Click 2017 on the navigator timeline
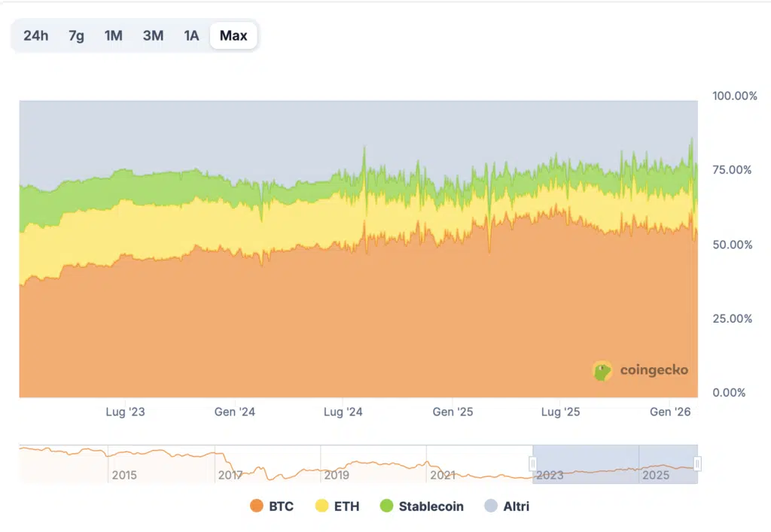This screenshot has height=532, width=771. [x=230, y=476]
